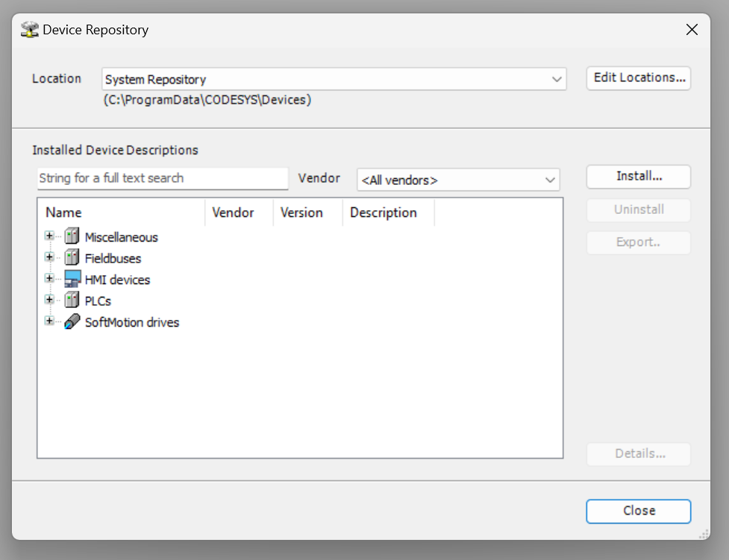Focus the full text search field

tap(163, 178)
